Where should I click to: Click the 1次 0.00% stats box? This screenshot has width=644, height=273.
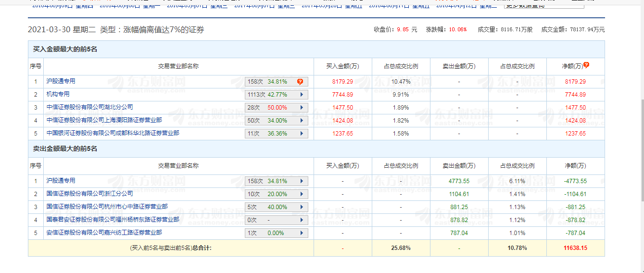coord(277,233)
